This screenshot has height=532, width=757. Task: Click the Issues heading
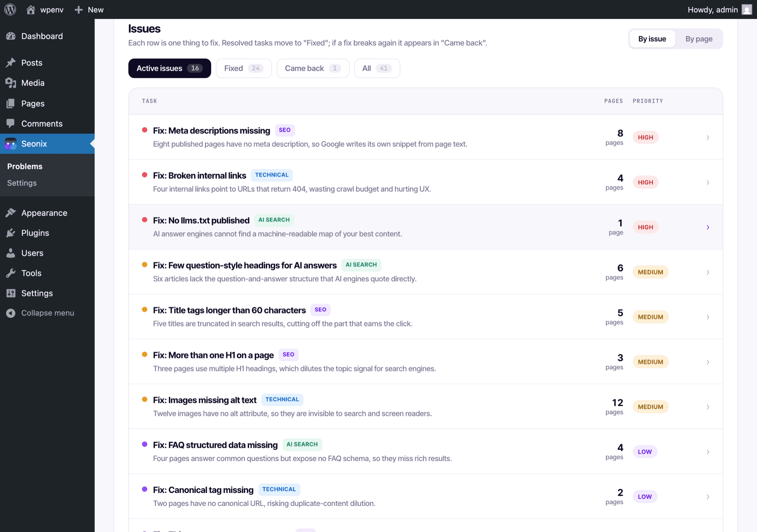tap(144, 29)
